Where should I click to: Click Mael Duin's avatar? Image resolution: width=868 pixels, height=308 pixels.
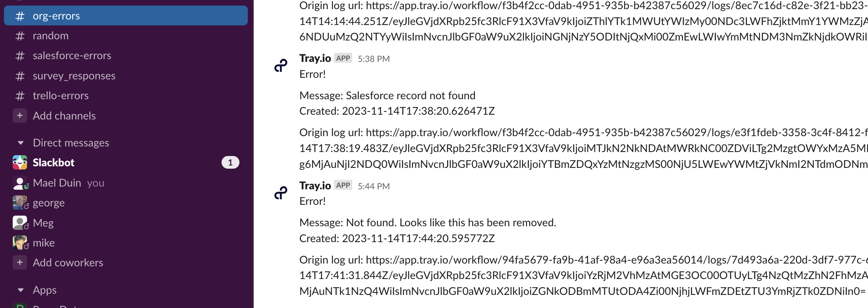coord(20,183)
